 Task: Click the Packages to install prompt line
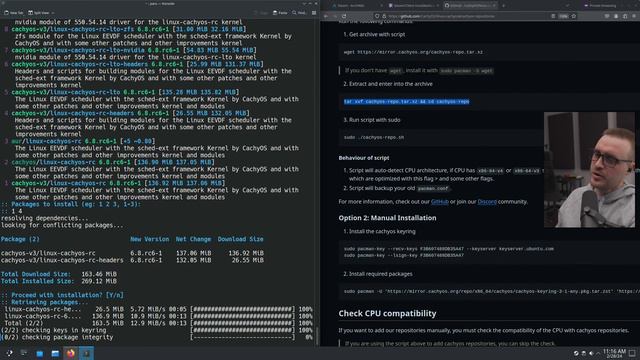[71, 204]
